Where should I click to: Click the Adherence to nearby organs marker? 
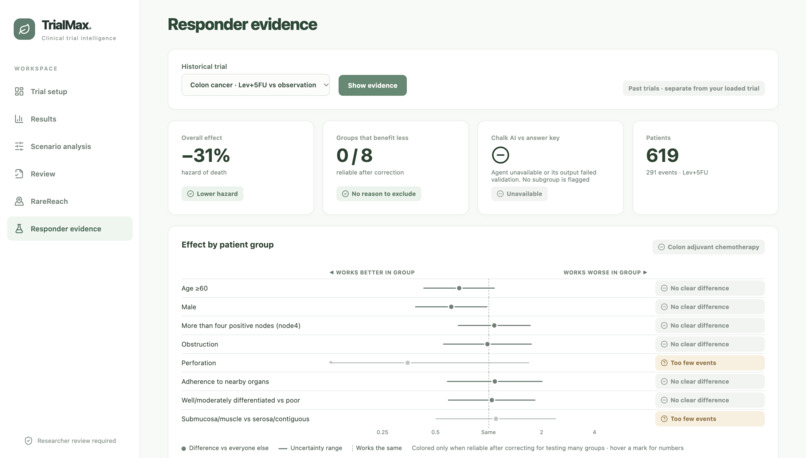pyautogui.click(x=494, y=381)
